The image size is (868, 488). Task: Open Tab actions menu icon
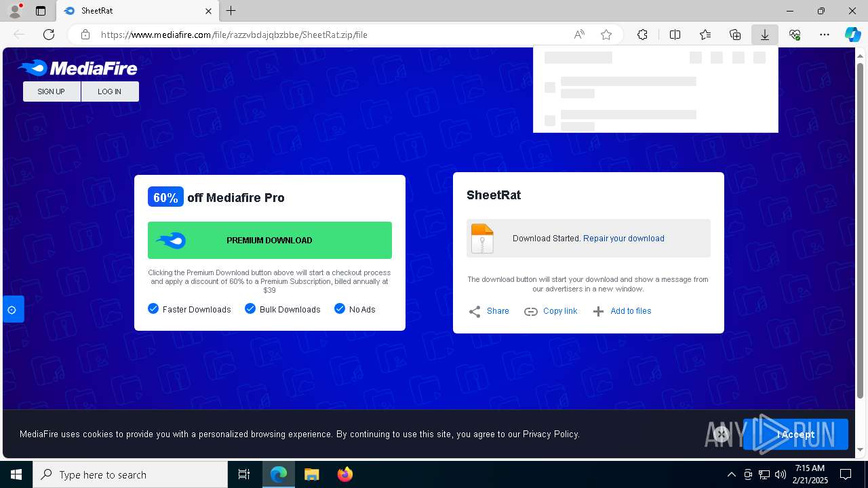(x=41, y=11)
